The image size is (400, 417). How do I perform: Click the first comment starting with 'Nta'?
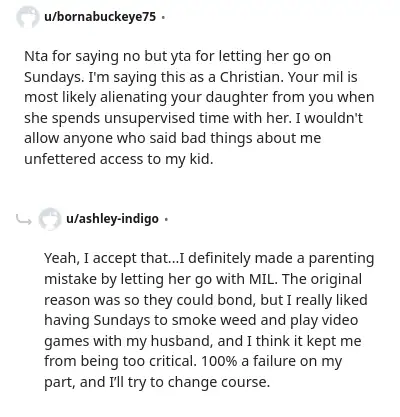coord(199,108)
